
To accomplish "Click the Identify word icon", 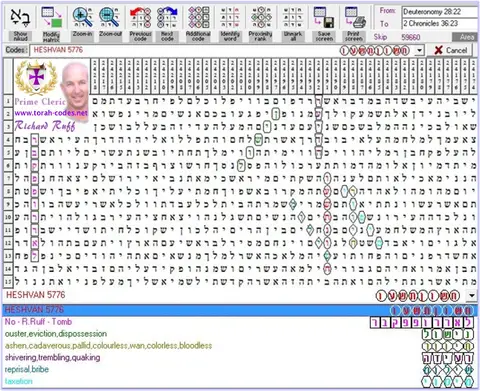I will pyautogui.click(x=230, y=18).
